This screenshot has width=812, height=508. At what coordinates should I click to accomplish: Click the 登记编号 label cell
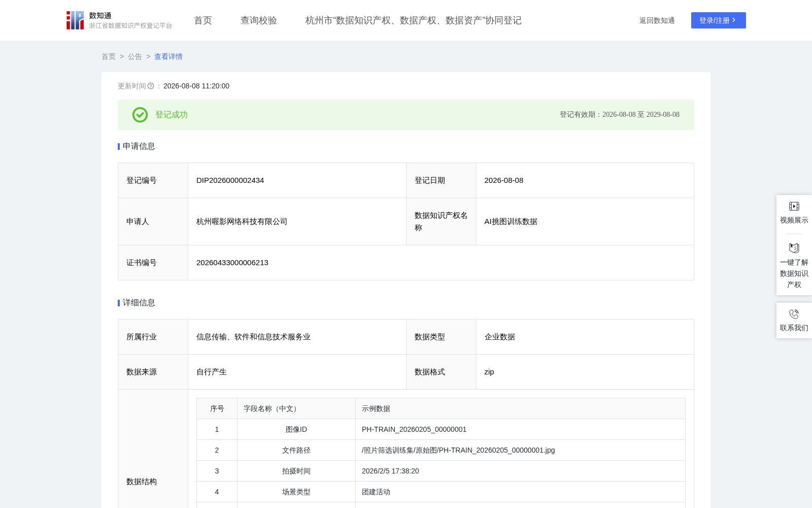coord(153,180)
